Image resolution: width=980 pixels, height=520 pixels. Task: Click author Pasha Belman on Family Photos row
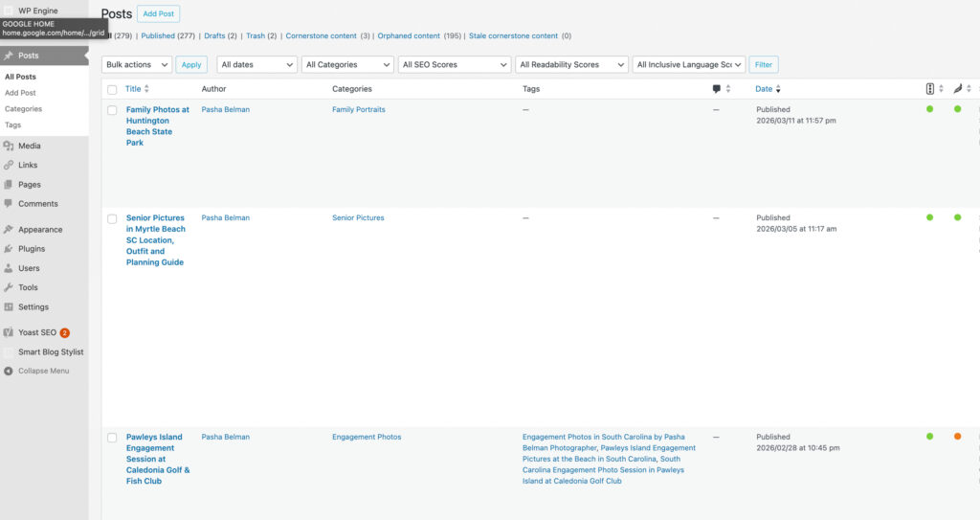click(x=226, y=109)
